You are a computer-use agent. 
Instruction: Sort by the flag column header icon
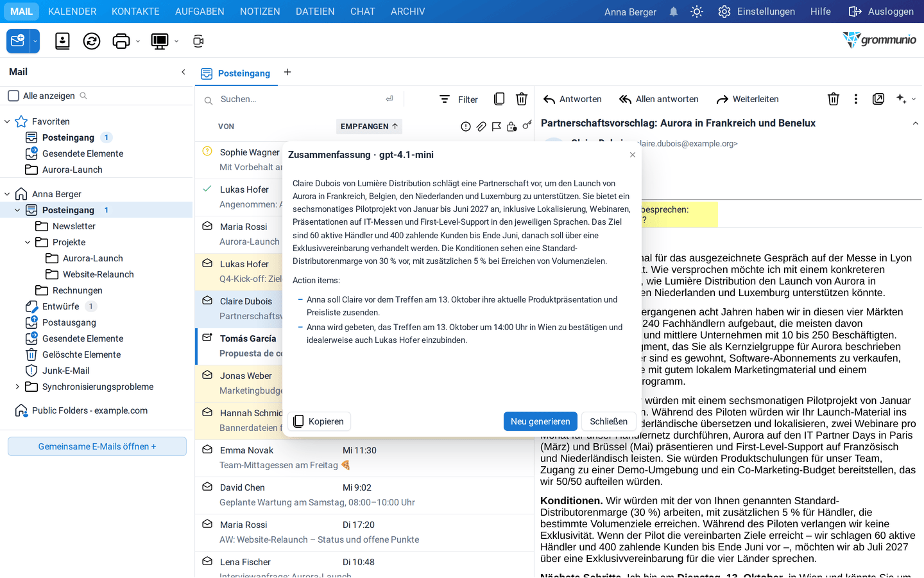(x=497, y=127)
